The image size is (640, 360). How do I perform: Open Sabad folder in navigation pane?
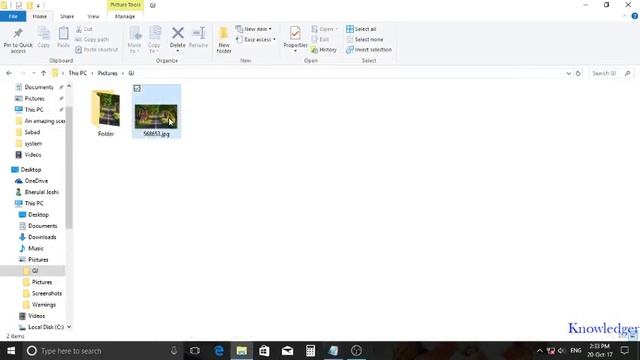coord(32,132)
